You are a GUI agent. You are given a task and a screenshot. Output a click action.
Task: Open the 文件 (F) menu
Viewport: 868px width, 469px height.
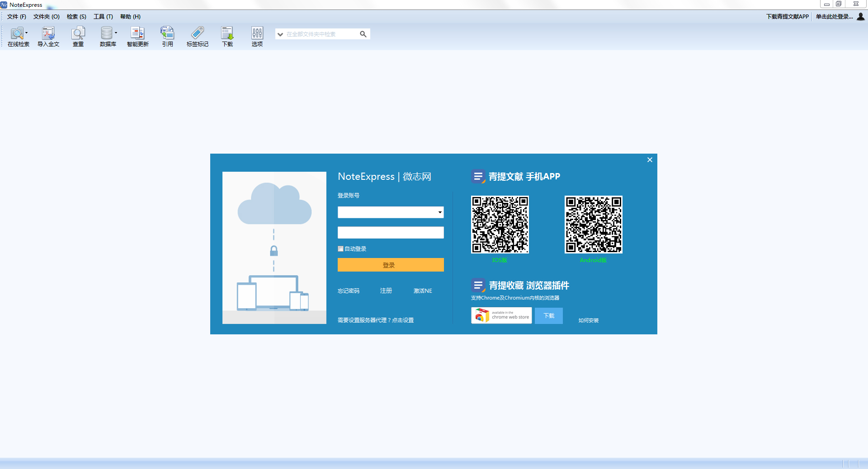coord(17,16)
